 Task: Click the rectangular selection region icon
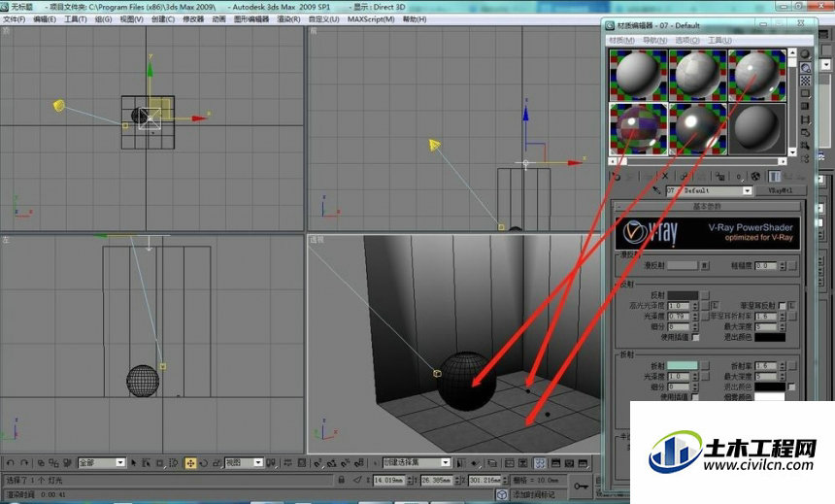(x=160, y=463)
